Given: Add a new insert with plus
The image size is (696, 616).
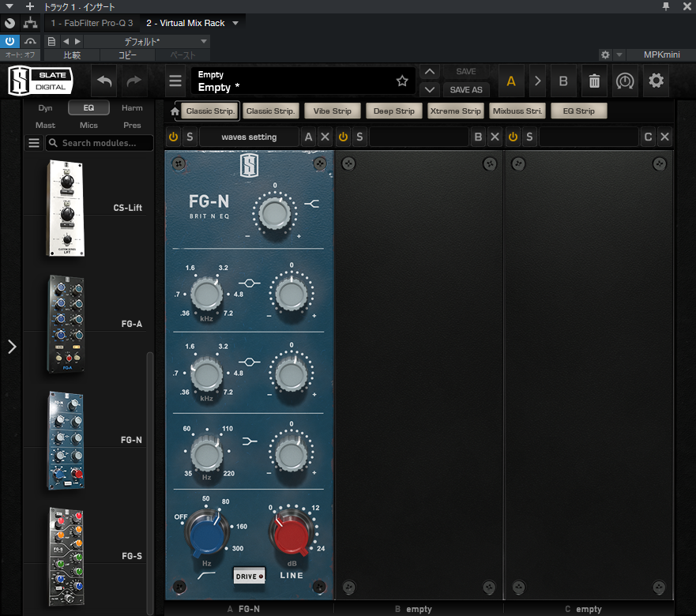Looking at the screenshot, I should 30,6.
